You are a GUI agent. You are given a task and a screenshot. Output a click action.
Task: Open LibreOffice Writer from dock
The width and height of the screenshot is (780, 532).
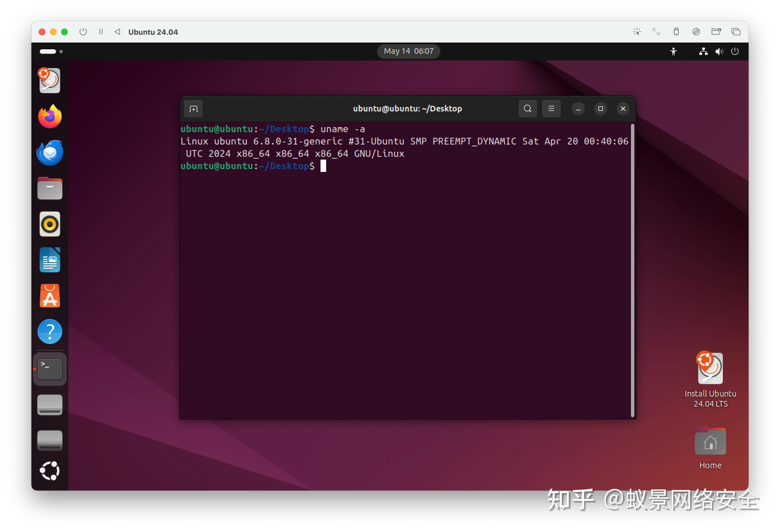50,260
